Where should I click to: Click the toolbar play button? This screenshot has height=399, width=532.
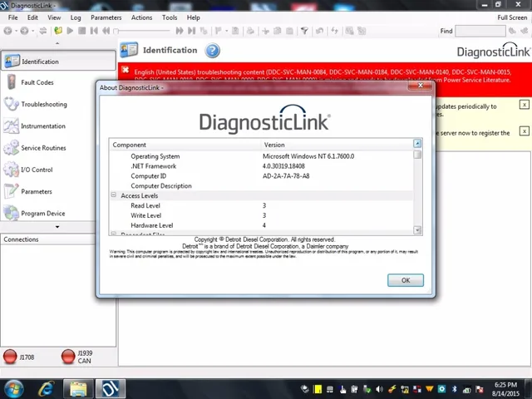pos(70,31)
